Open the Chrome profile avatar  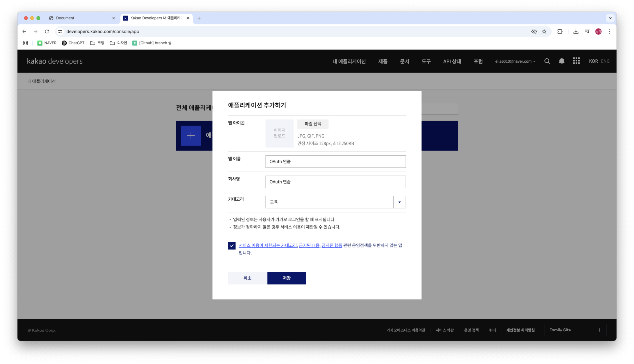598,32
